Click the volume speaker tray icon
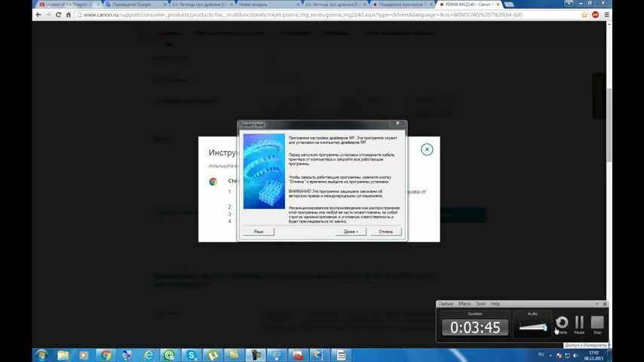The width and height of the screenshot is (644, 362). 575,355
